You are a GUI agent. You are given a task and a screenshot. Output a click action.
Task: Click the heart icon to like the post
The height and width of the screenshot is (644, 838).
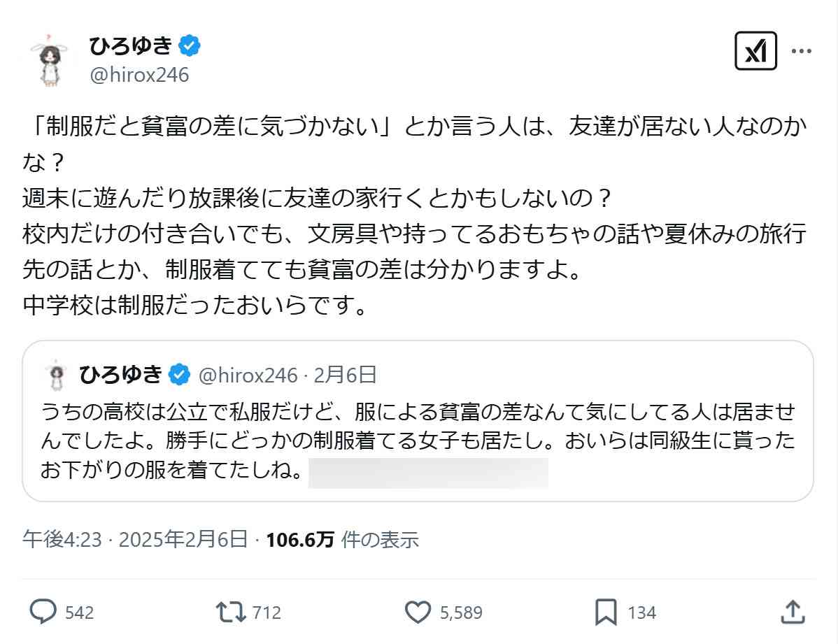pos(418,612)
